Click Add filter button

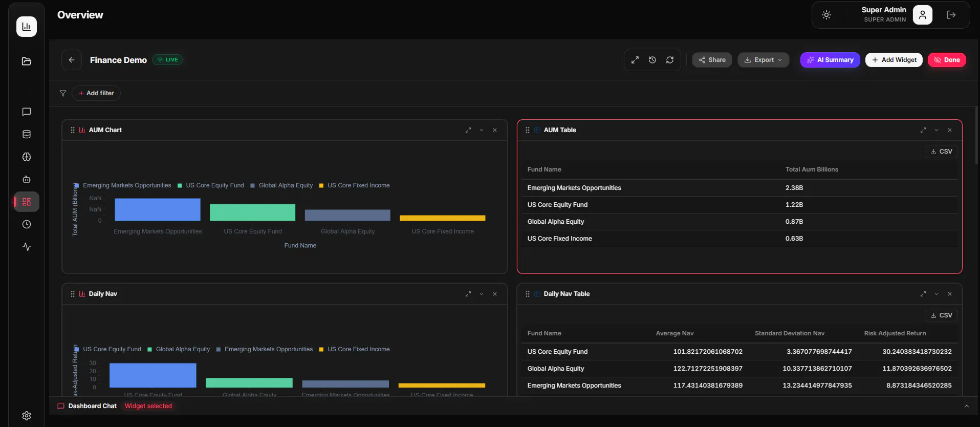96,93
